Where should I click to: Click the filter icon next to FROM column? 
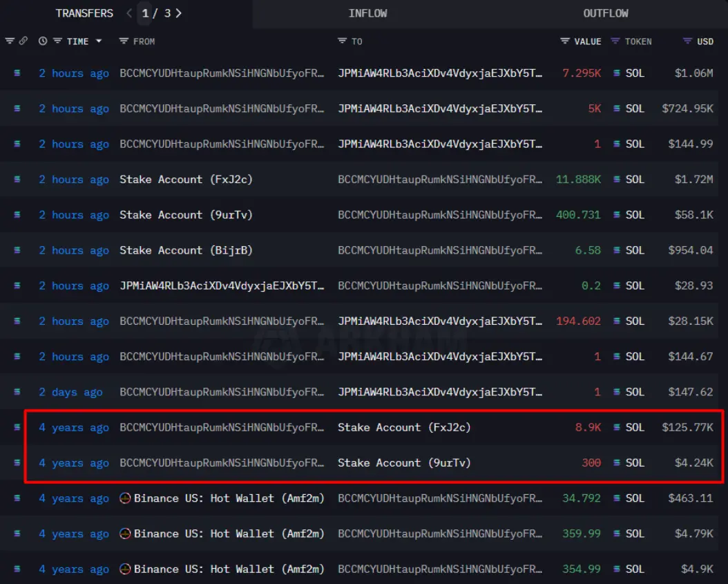124,41
